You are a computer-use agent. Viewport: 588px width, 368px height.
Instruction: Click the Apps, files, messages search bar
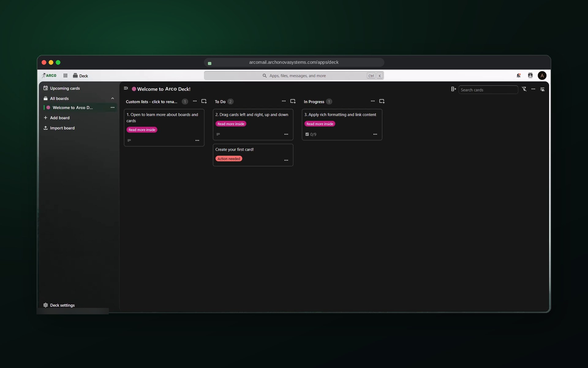pyautogui.click(x=294, y=76)
